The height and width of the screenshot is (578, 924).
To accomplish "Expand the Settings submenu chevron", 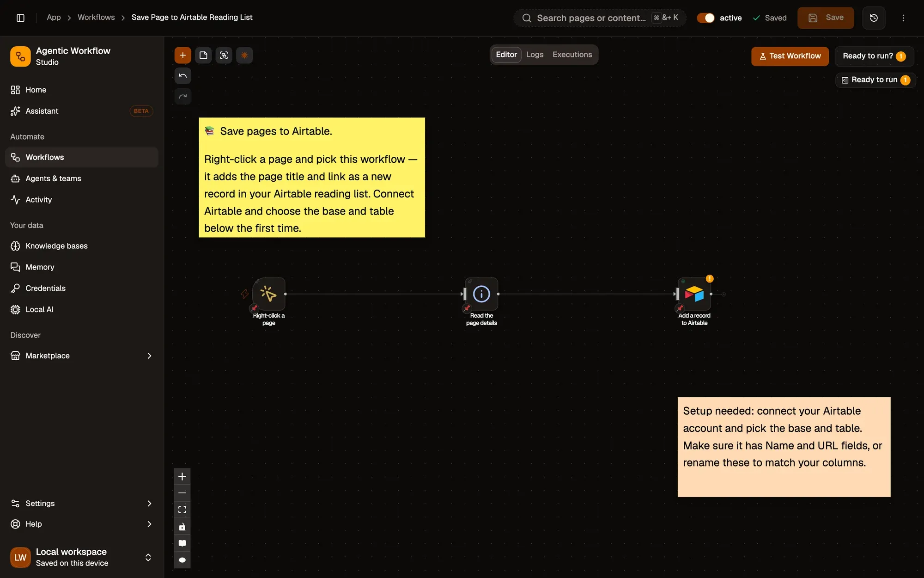I will tap(149, 503).
